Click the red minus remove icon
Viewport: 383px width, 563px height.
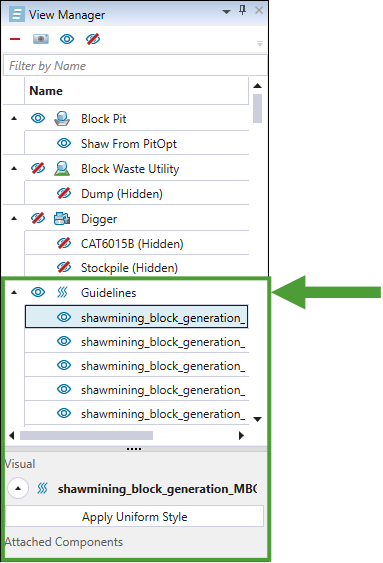click(x=15, y=39)
